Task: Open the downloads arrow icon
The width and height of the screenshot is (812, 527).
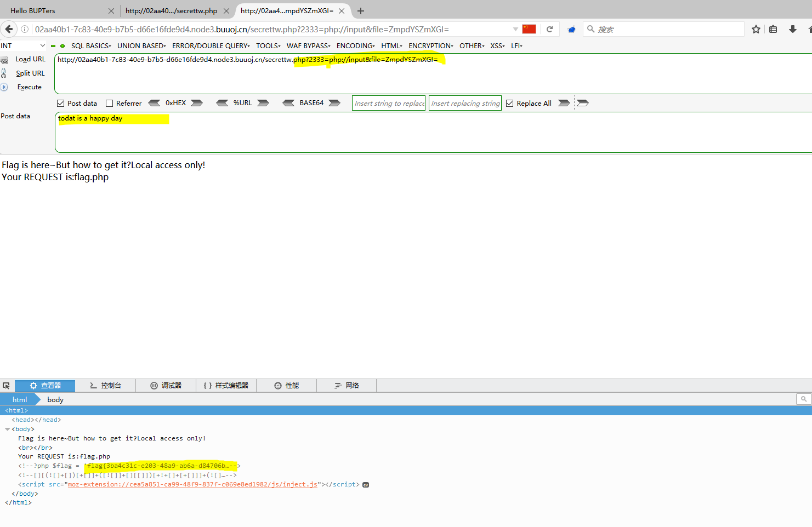Action: tap(792, 29)
